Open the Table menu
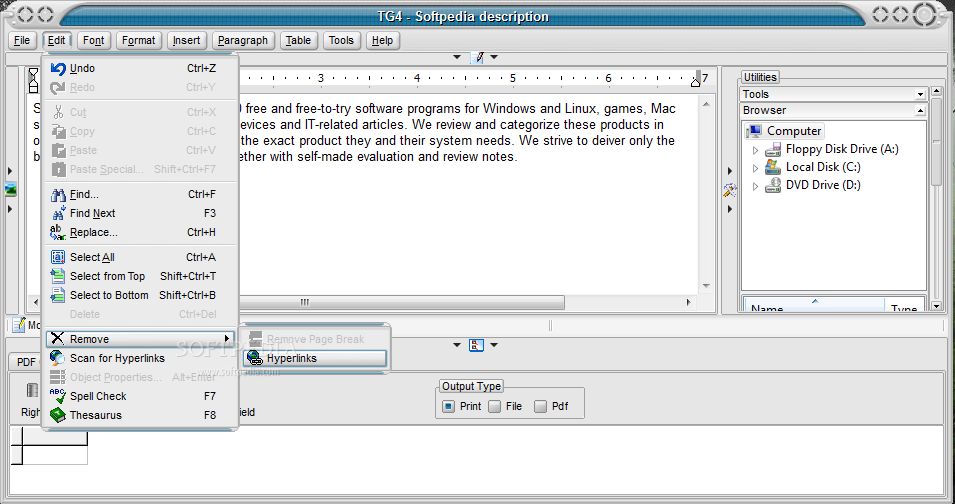 [x=298, y=41]
